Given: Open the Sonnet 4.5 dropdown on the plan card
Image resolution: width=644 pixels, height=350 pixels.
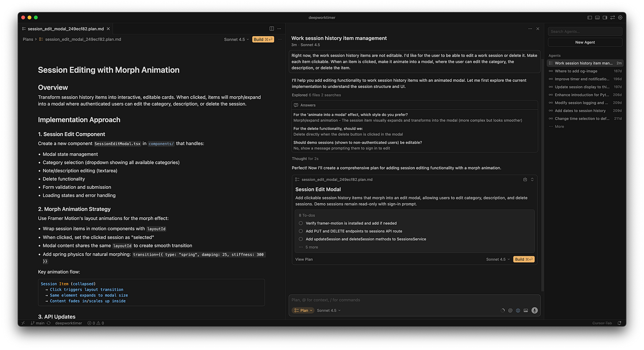Looking at the screenshot, I should 498,259.
